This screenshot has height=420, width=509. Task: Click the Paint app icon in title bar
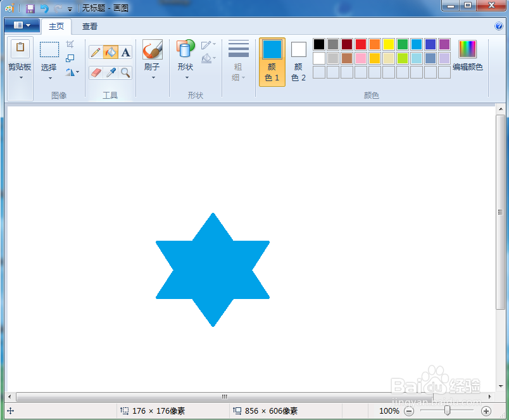click(9, 8)
